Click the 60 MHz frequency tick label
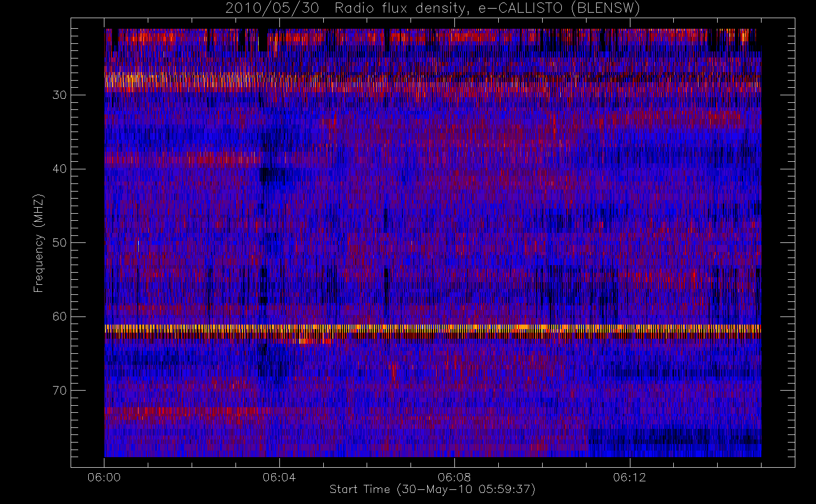816x504 pixels. (x=60, y=317)
